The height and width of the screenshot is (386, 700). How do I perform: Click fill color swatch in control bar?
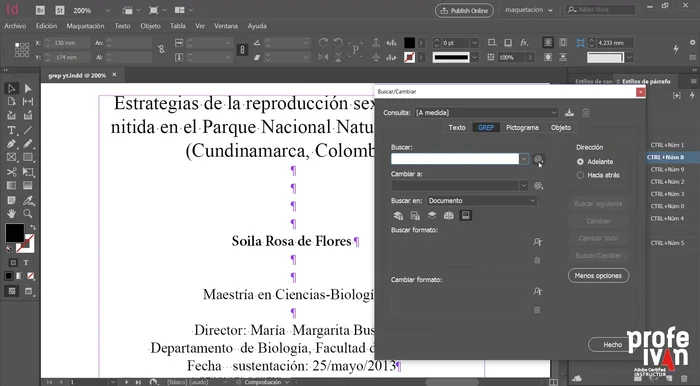click(409, 43)
